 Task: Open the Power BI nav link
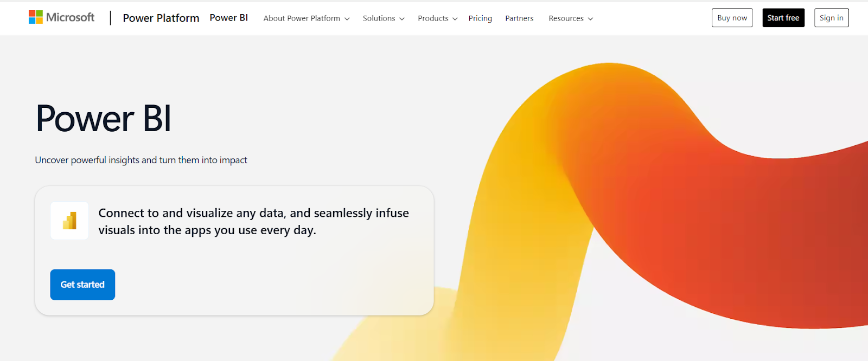pyautogui.click(x=229, y=18)
